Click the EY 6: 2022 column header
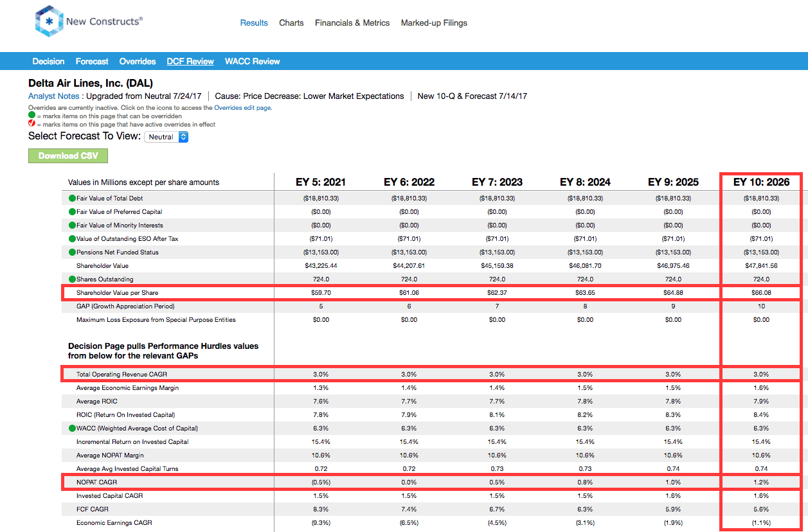This screenshot has width=808, height=532. pos(409,182)
